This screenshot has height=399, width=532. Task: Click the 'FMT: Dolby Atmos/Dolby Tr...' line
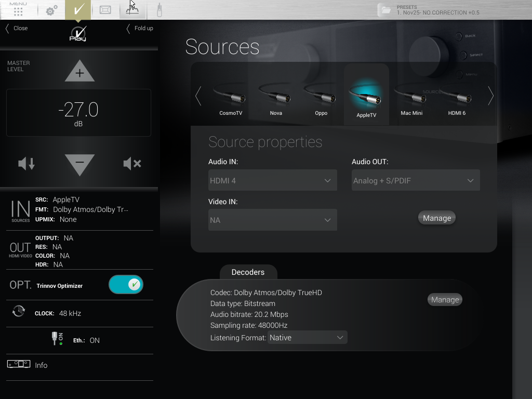pyautogui.click(x=82, y=209)
